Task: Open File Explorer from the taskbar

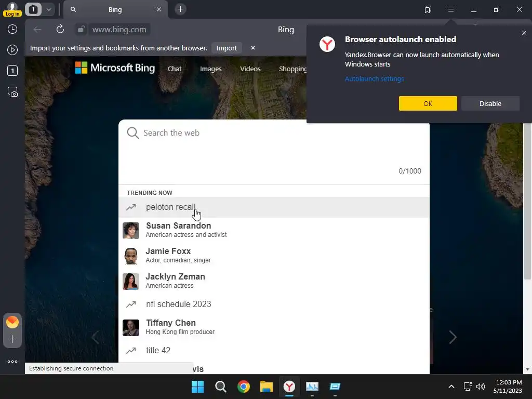Action: pyautogui.click(x=267, y=387)
